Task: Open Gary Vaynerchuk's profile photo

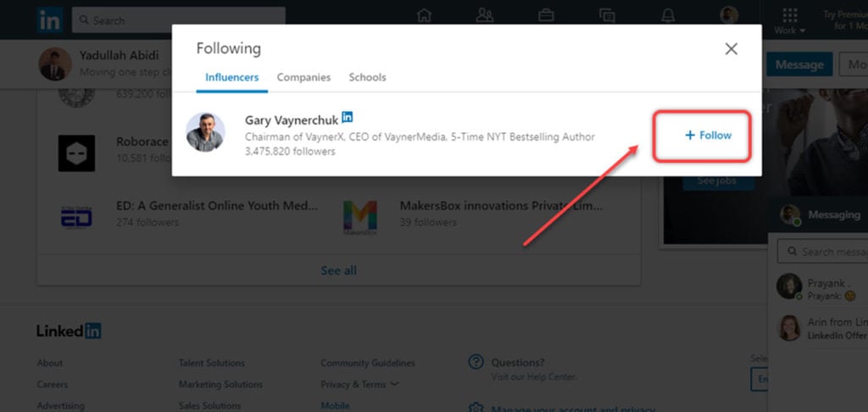Action: (205, 132)
